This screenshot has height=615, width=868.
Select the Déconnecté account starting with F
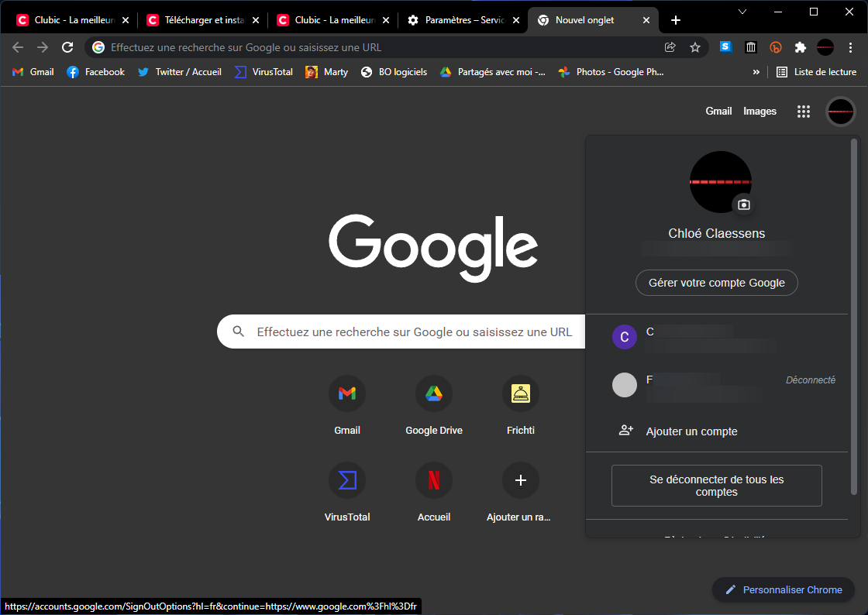click(x=716, y=385)
